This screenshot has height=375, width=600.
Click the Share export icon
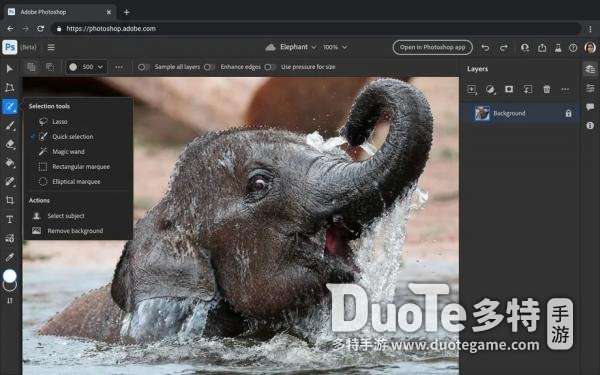(x=542, y=48)
